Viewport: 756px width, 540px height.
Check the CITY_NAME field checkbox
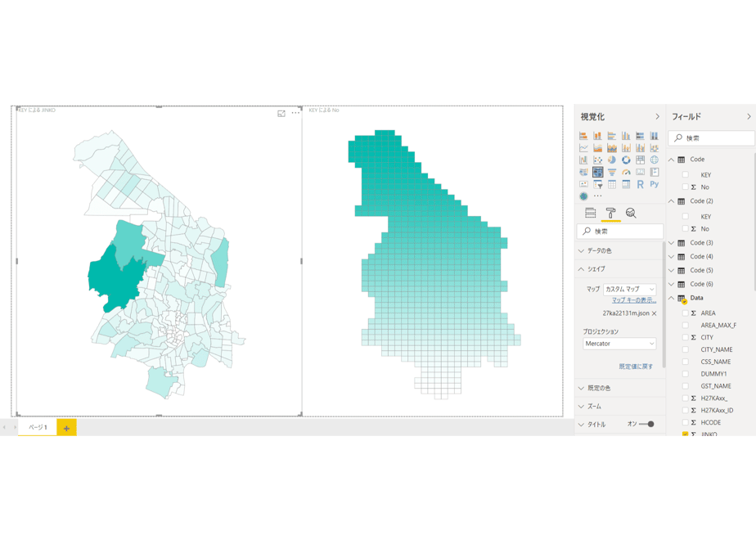pyautogui.click(x=685, y=349)
